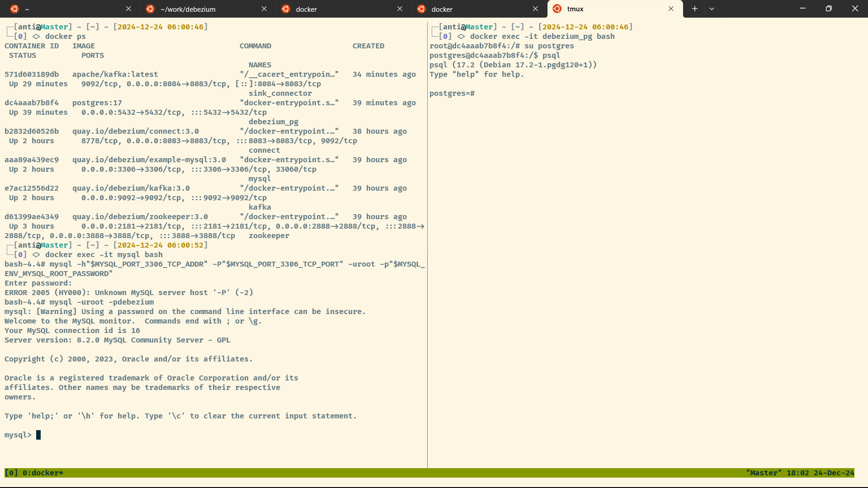Close the ~/work/debezium tab
This screenshot has width=868, height=488.
point(264,9)
